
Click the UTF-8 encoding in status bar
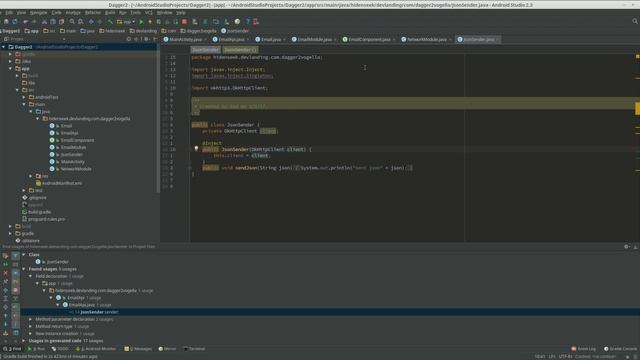pos(565,356)
